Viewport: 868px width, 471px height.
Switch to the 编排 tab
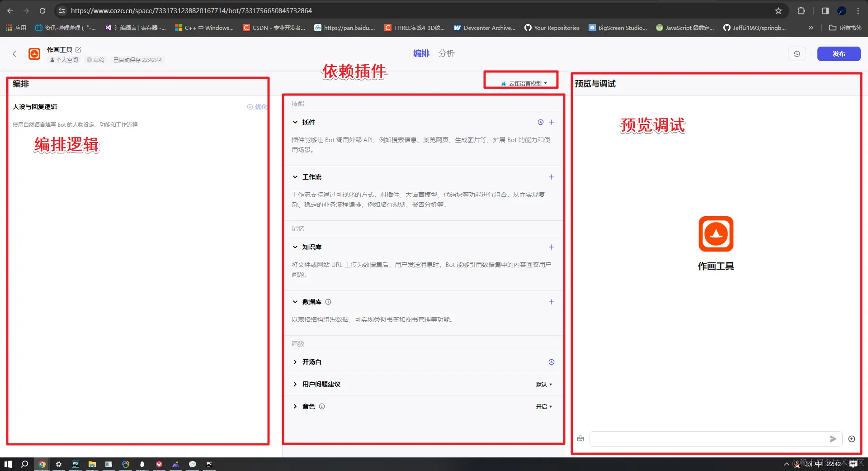421,53
